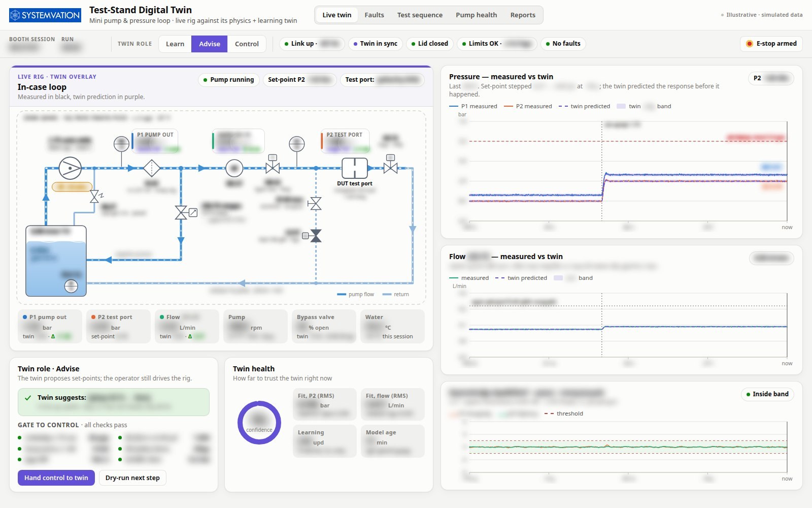Toggle P1 measured series in pressure legend
Viewport: 812px width, 508px height.
[473, 106]
